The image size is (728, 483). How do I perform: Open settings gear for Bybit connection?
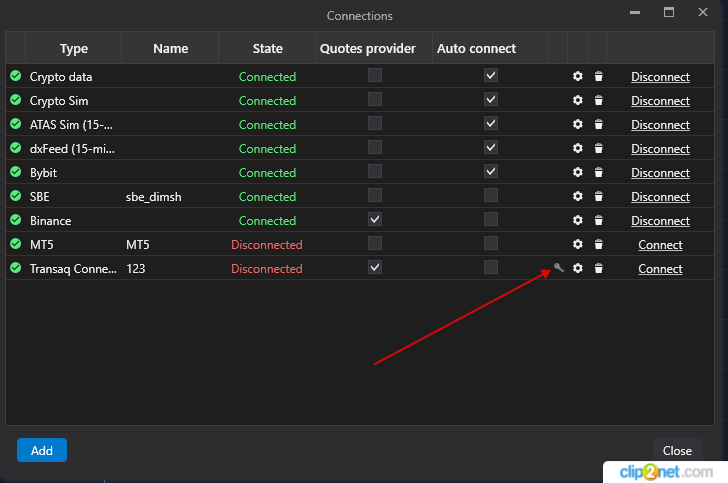coord(578,172)
